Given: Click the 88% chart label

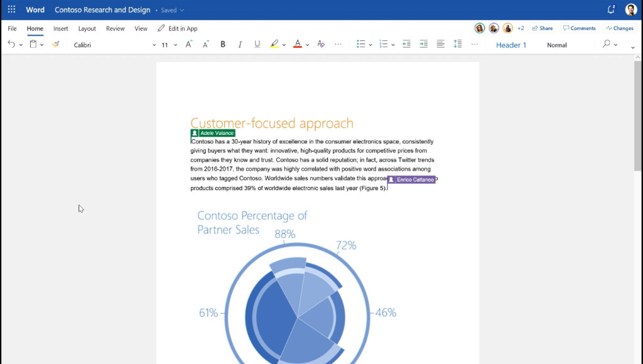Looking at the screenshot, I should click(285, 233).
